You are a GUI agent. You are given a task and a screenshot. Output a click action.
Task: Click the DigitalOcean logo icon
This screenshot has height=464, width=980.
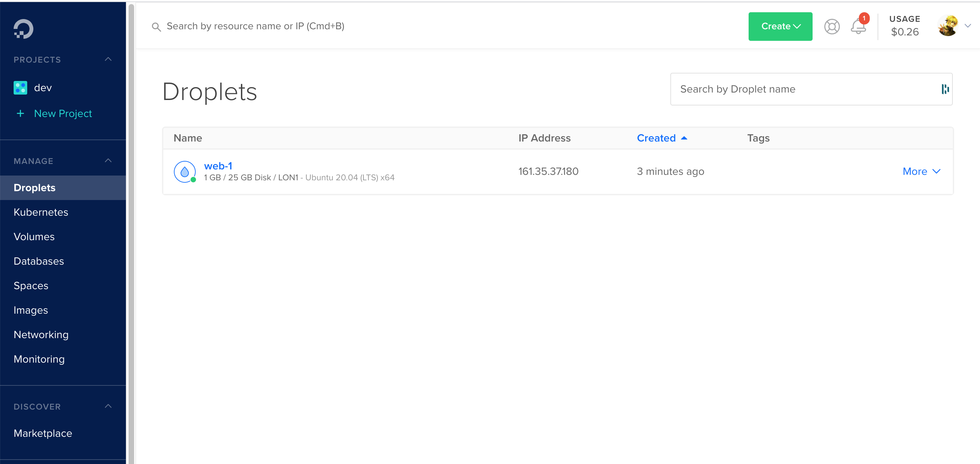(23, 29)
